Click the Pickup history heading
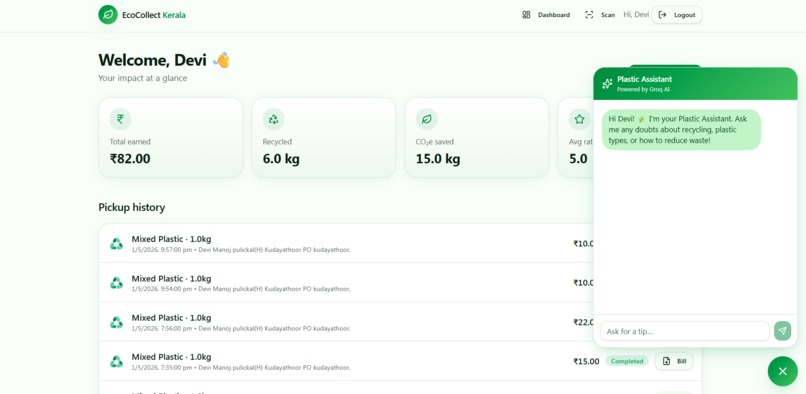The image size is (806, 394). (x=132, y=207)
